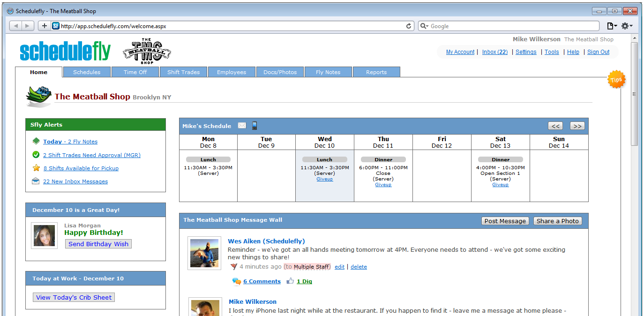The image size is (644, 316).
Task: Click Wes Aiken's profile photo thumbnail
Action: click(x=204, y=253)
